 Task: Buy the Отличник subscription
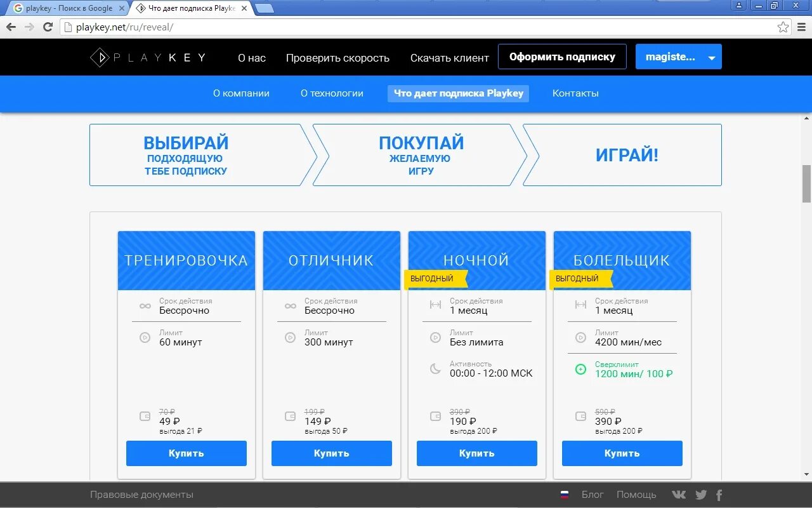coord(332,453)
